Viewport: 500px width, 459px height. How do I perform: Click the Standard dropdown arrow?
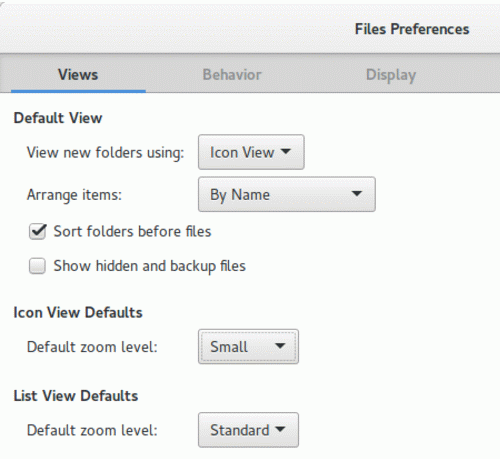(x=280, y=429)
